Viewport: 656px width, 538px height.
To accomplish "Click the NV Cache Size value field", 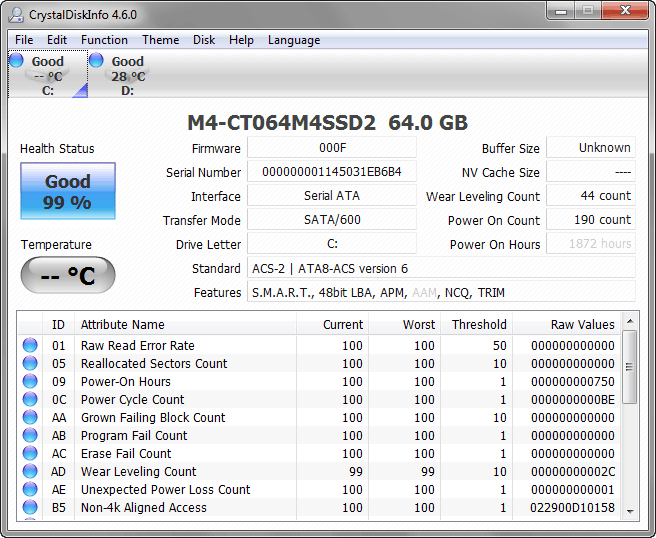I will pos(591,172).
